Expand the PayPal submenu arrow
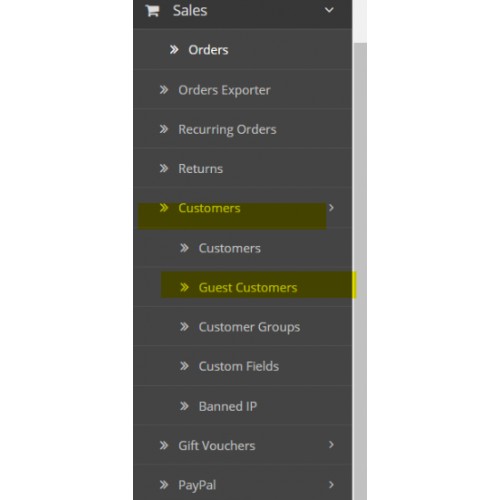500x500 pixels. [331, 485]
